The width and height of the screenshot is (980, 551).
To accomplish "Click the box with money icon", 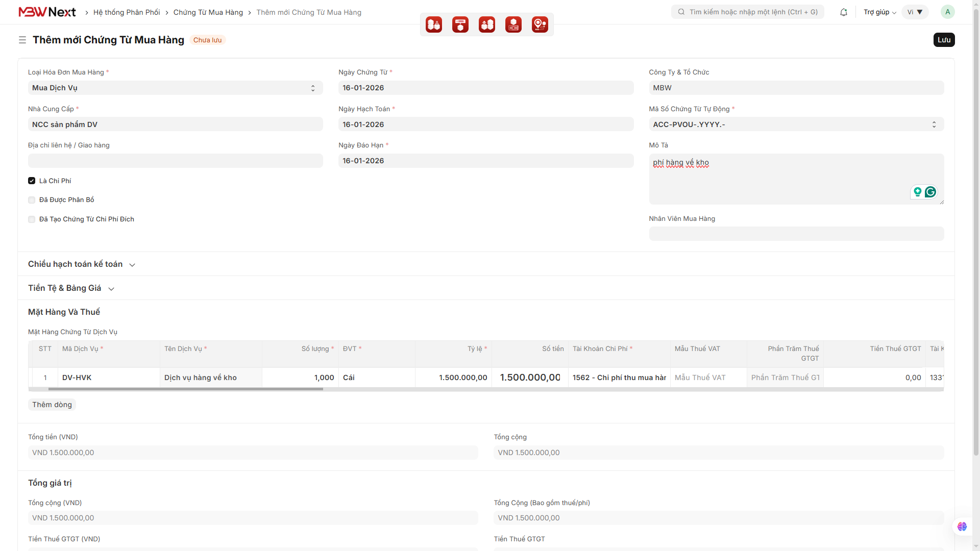I will (513, 24).
